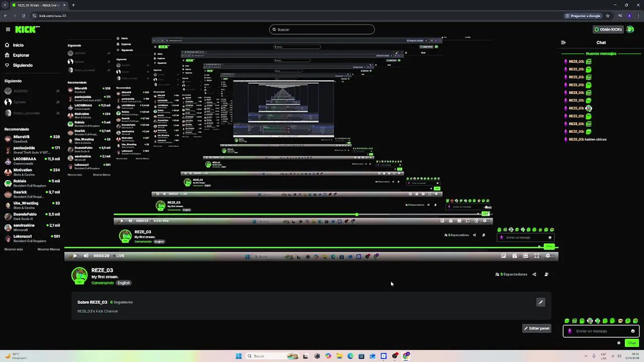Screen dimensions: 644x362
Task: Click the Buscar search field
Action: tap(322, 30)
